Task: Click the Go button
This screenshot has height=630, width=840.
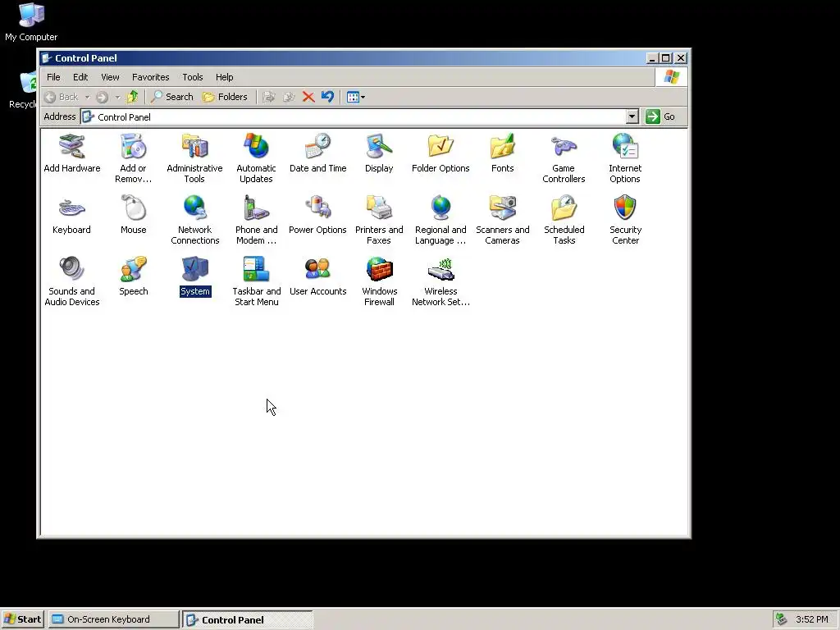Action: click(x=660, y=116)
